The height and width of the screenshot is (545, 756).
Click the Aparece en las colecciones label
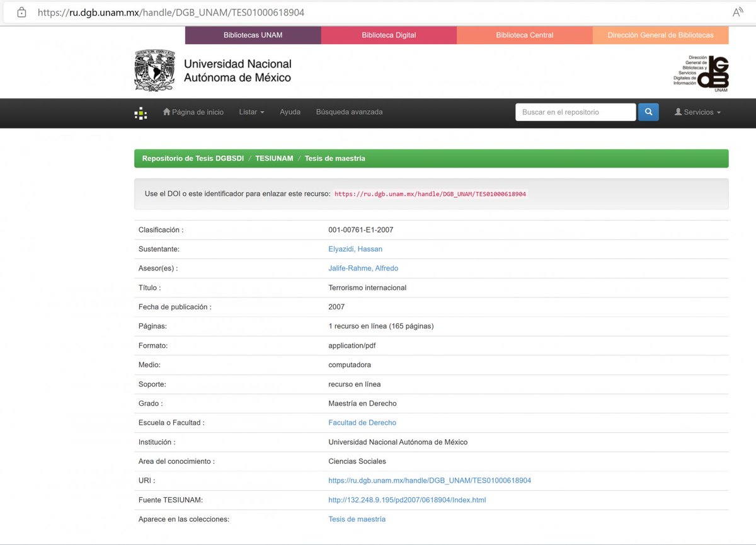(x=184, y=520)
